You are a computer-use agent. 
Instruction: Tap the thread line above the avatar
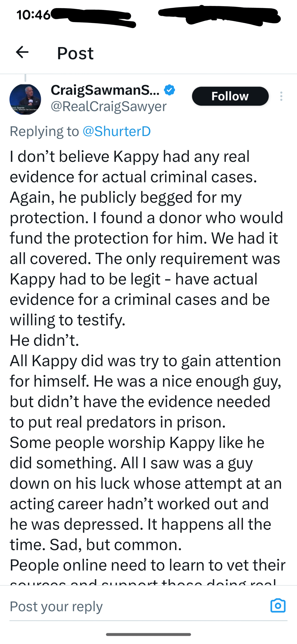[x=25, y=78]
